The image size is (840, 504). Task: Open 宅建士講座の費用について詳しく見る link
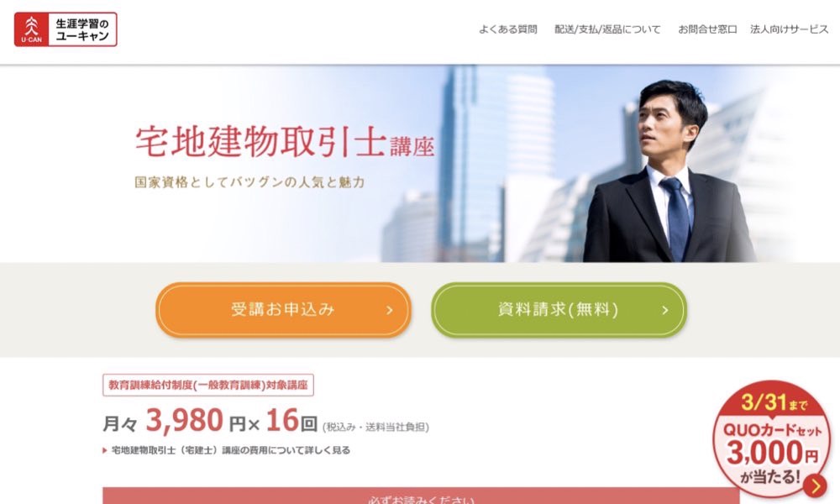(x=231, y=450)
